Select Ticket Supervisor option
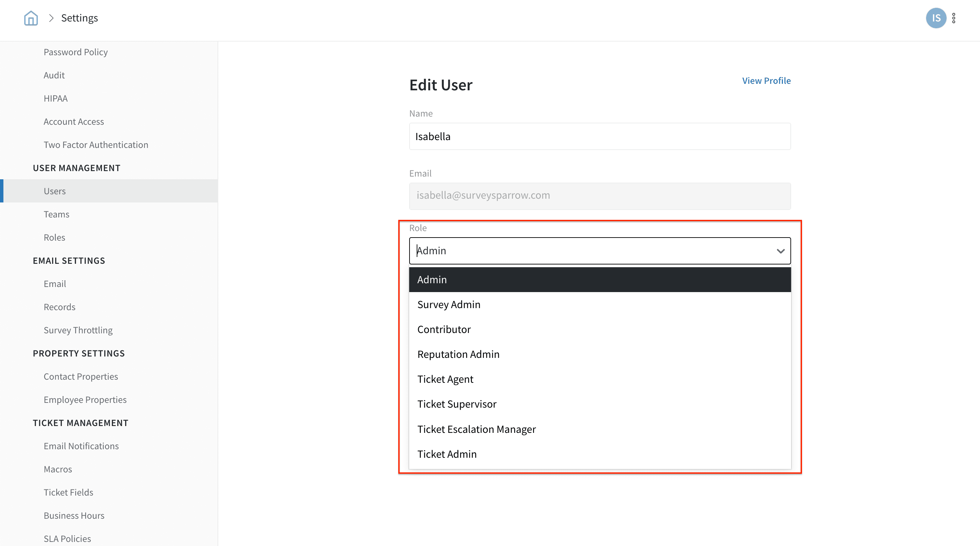The height and width of the screenshot is (546, 980). pos(457,404)
